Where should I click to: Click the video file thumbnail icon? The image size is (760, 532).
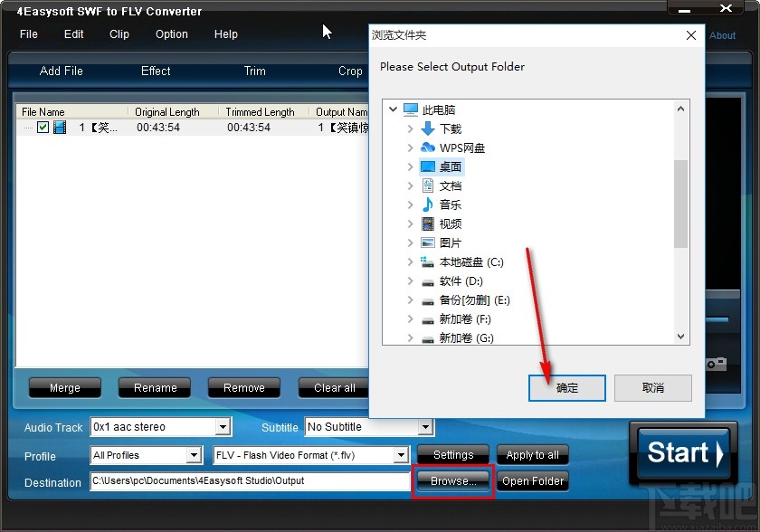[x=59, y=127]
